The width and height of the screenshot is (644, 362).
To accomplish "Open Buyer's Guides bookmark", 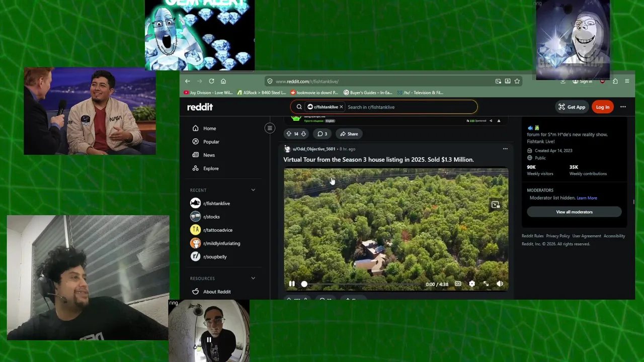I will [368, 93].
